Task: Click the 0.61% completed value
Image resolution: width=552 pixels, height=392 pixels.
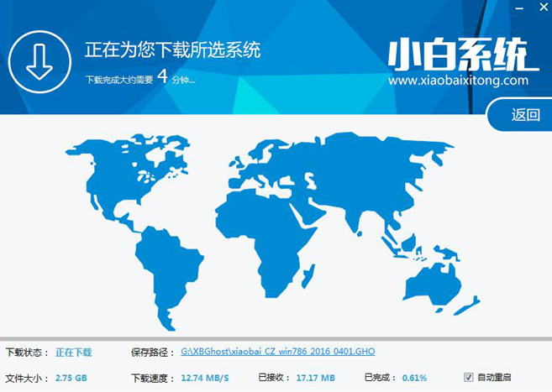Action: pos(415,378)
